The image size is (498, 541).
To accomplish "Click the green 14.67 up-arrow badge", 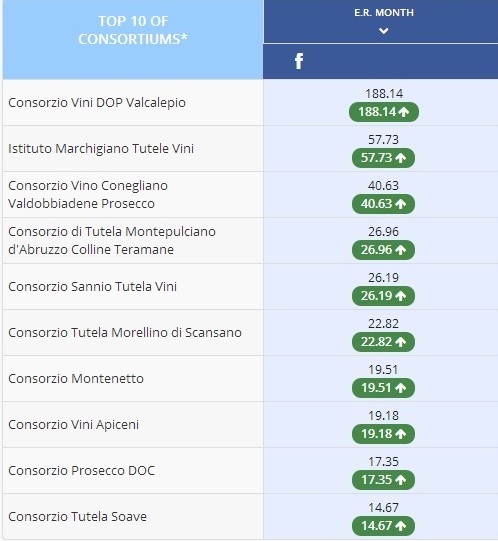I will click(383, 526).
